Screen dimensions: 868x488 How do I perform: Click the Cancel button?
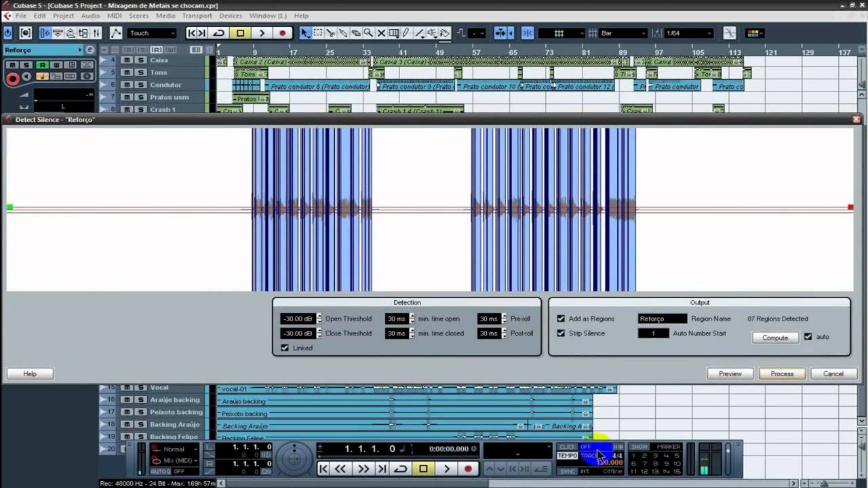click(x=833, y=373)
